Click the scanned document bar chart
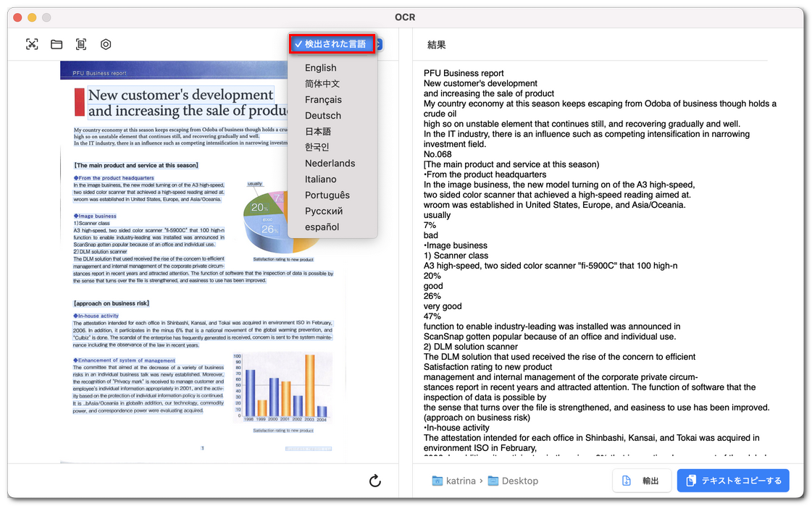812x506 pixels. 282,387
